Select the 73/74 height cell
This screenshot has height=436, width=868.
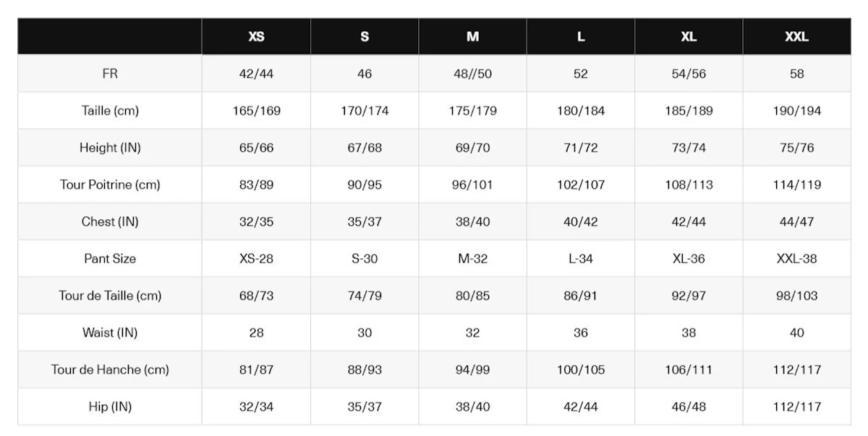coord(689,148)
